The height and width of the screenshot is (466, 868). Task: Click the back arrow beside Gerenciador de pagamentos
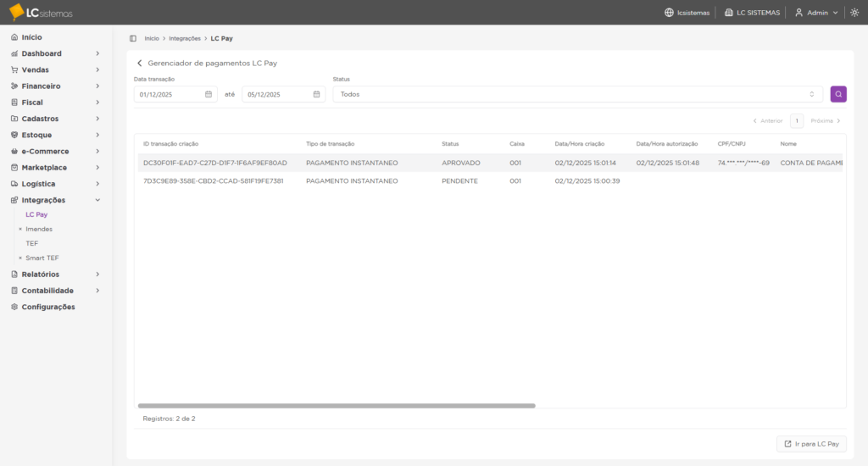pos(140,63)
